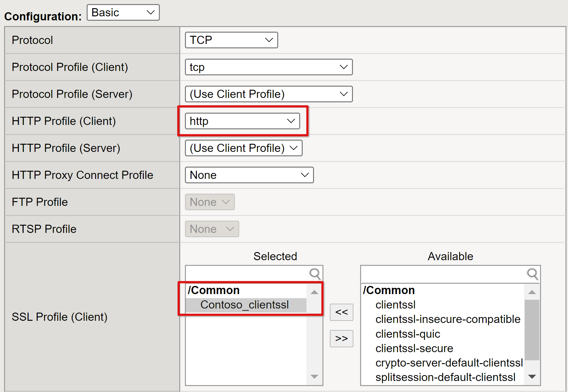Open the Protocol Profile (Server) dropdown
The width and height of the screenshot is (568, 392).
pos(268,94)
